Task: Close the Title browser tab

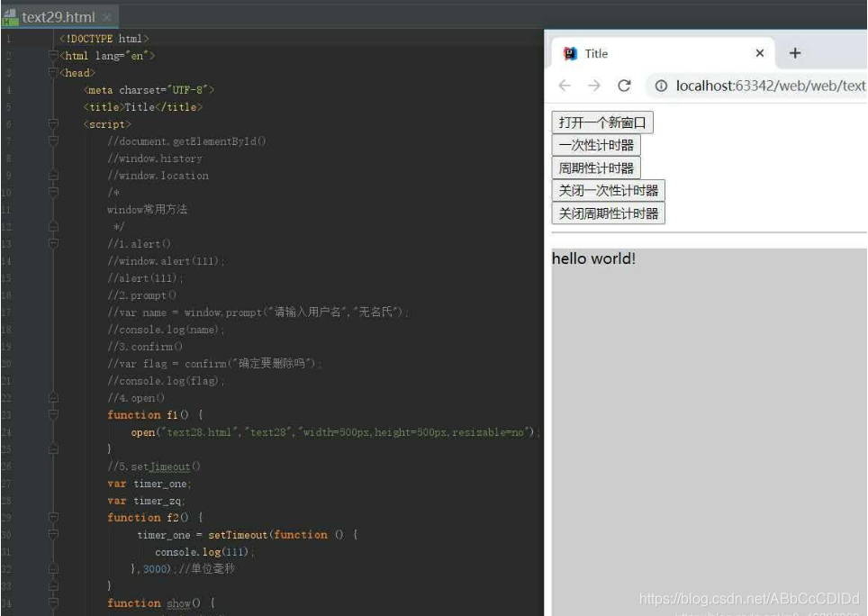Action: (x=760, y=53)
